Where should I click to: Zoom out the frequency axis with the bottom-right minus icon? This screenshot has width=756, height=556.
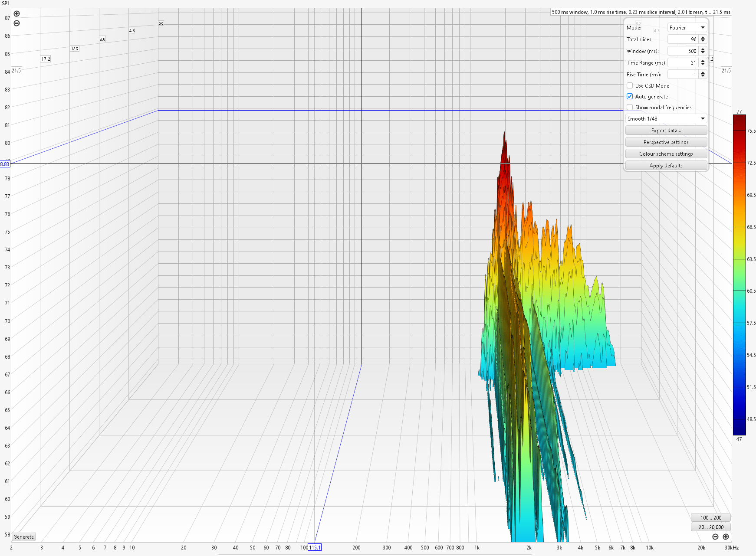715,537
